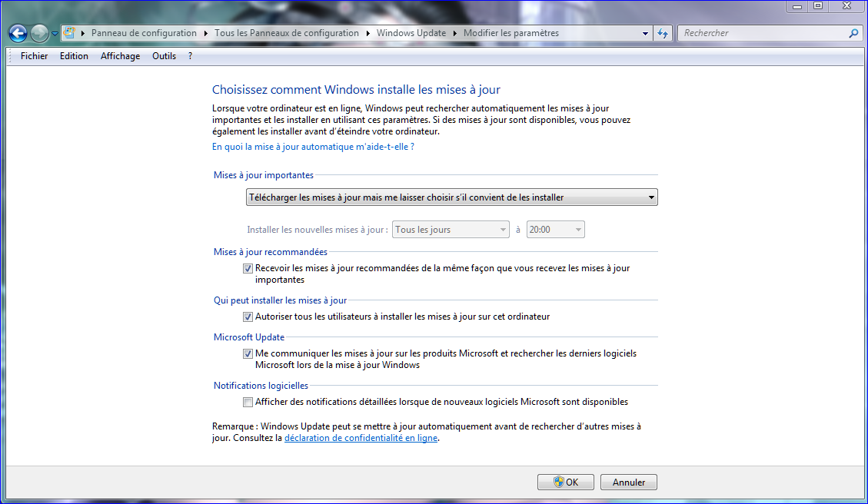Image resolution: width=868 pixels, height=504 pixels.
Task: Open the Affichage menu
Action: pos(120,56)
